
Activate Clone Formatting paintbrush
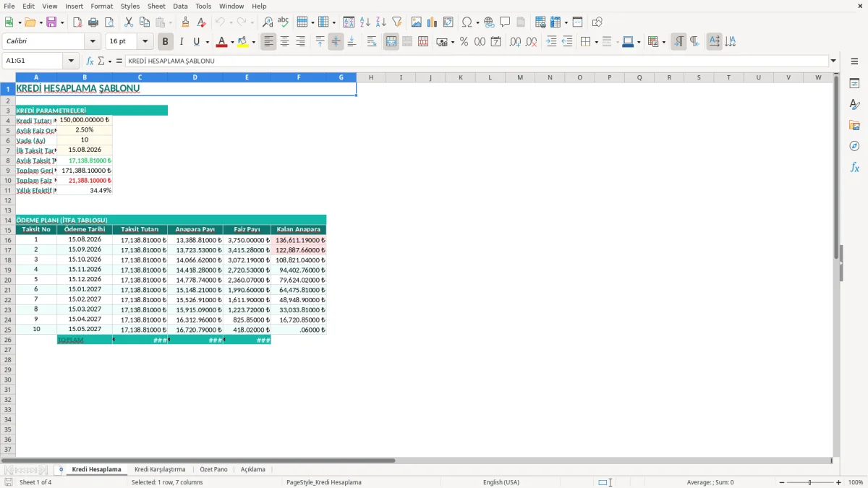pyautogui.click(x=185, y=22)
